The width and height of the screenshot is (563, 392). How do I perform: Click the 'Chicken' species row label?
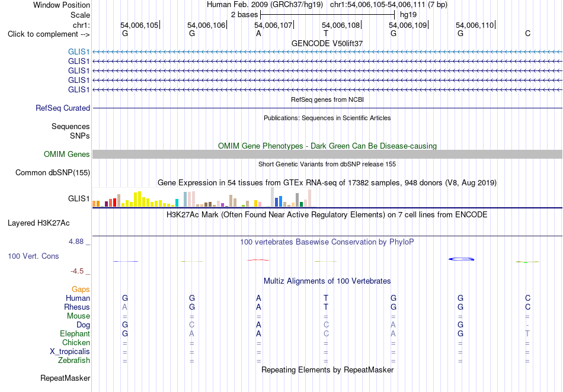pos(76,342)
